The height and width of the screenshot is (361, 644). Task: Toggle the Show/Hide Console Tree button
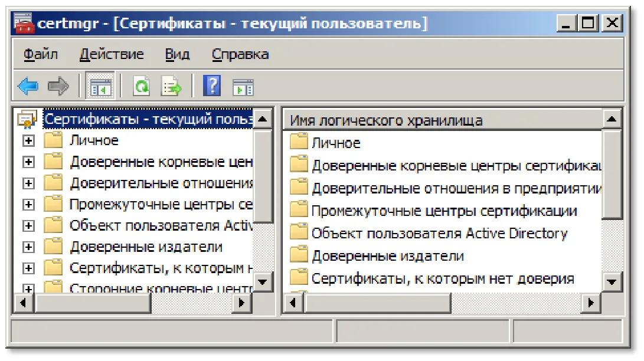point(100,86)
